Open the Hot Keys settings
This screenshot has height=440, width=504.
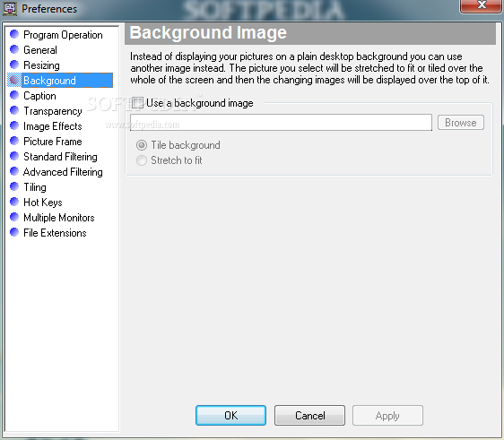[x=43, y=203]
